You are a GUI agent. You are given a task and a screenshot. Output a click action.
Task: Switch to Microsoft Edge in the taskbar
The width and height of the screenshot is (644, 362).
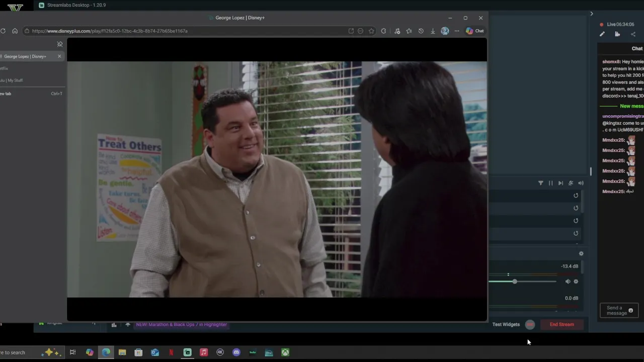click(x=106, y=352)
